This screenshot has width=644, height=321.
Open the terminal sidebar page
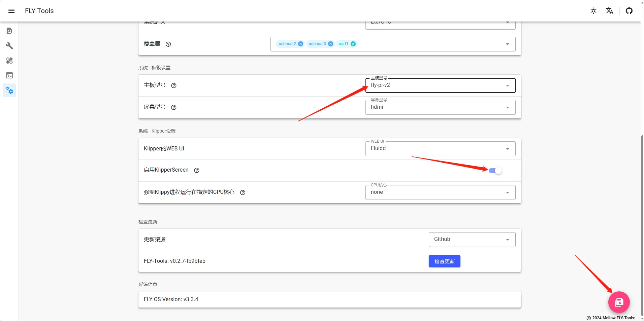point(9,76)
